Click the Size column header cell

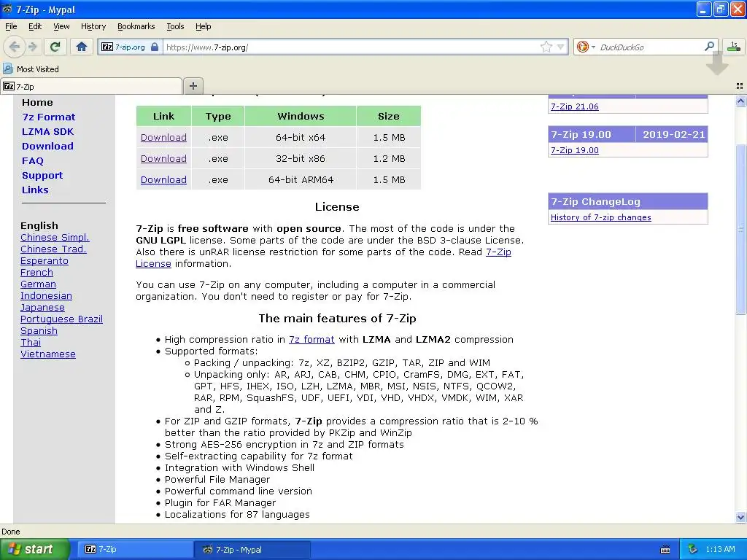389,116
